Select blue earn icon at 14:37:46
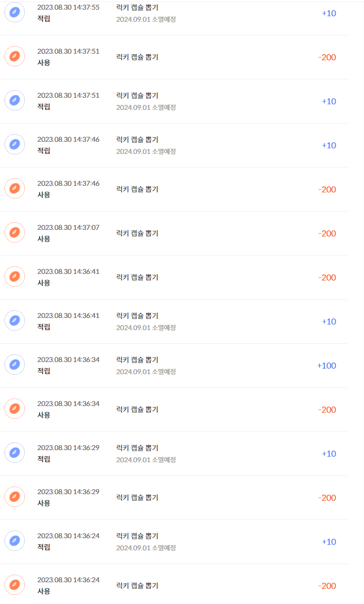 point(15,145)
